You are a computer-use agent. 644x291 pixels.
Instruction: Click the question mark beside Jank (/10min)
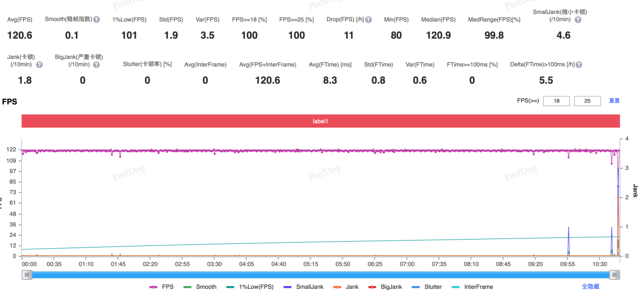tap(39, 65)
